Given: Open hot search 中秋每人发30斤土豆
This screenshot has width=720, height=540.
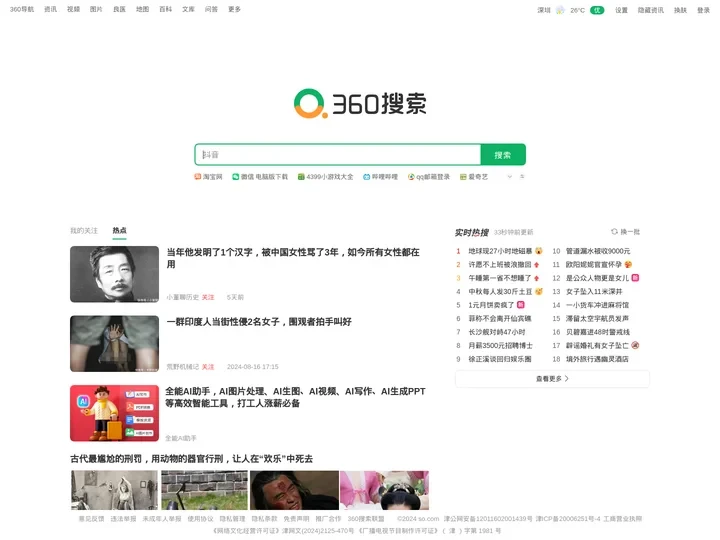Looking at the screenshot, I should 500,291.
